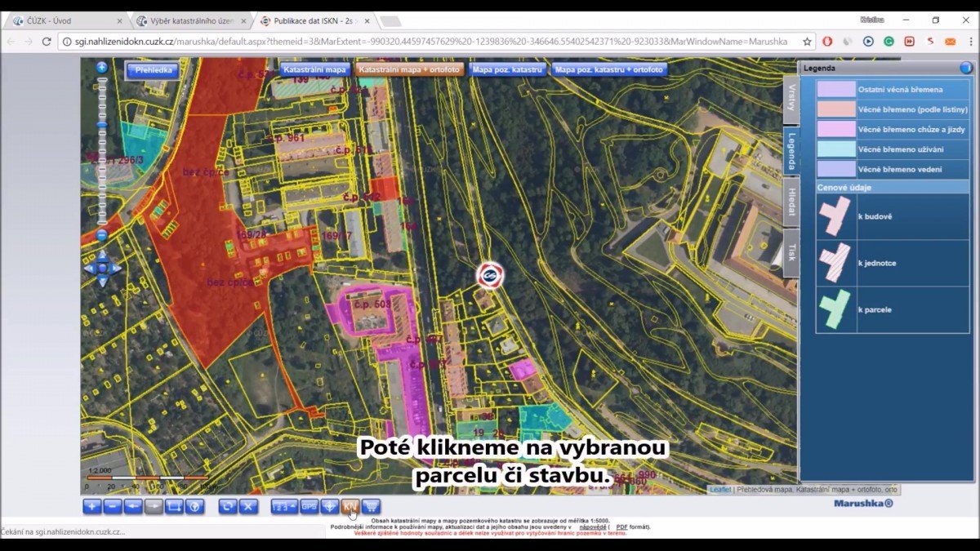This screenshot has height=551, width=980.
Task: Open the Hledat side tab
Action: (x=791, y=204)
